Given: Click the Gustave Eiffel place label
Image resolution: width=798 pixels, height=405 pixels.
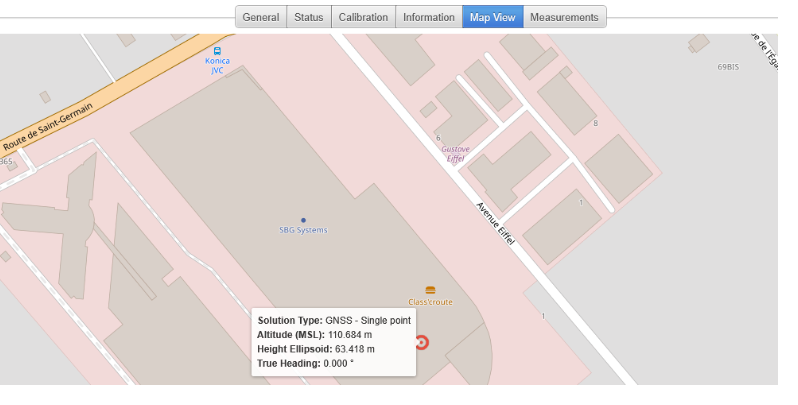Looking at the screenshot, I should click(x=455, y=154).
